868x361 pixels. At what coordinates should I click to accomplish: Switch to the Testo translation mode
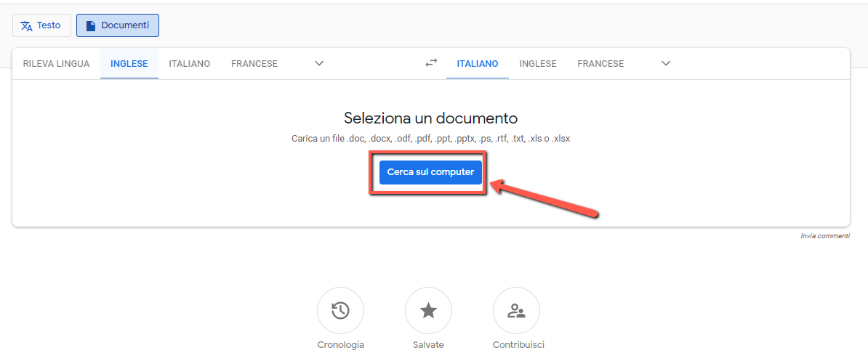41,25
